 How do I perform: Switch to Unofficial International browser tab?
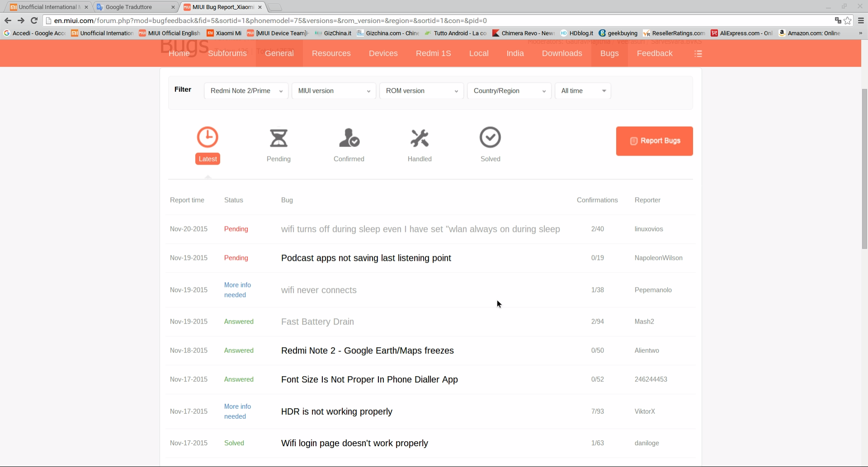pos(49,7)
